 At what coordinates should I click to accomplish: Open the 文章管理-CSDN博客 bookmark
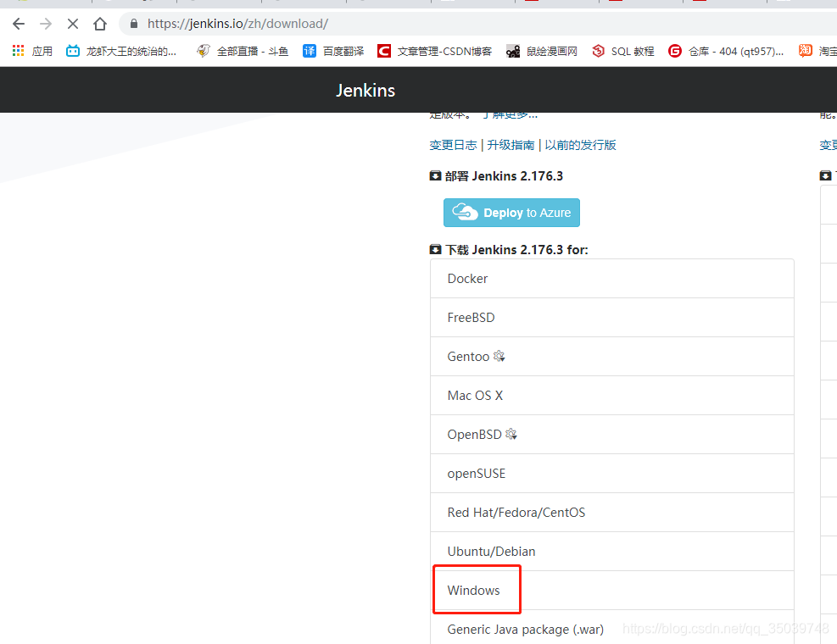click(x=434, y=51)
